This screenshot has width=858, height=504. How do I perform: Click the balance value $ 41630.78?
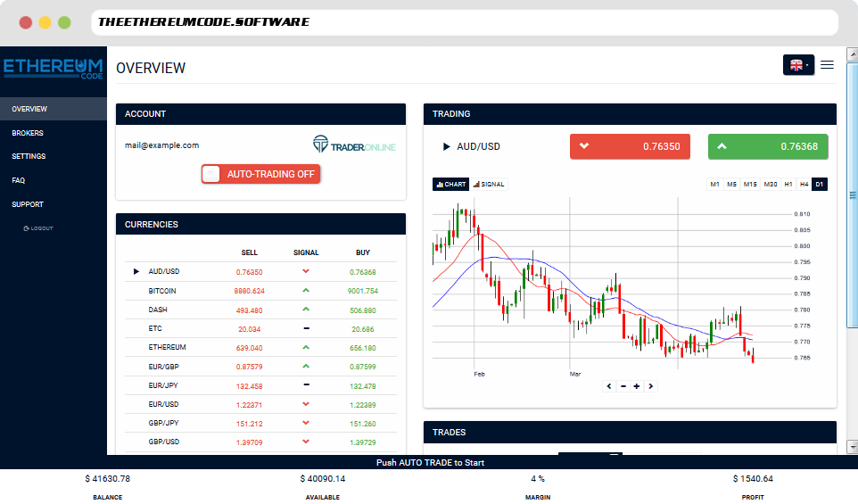(x=108, y=479)
